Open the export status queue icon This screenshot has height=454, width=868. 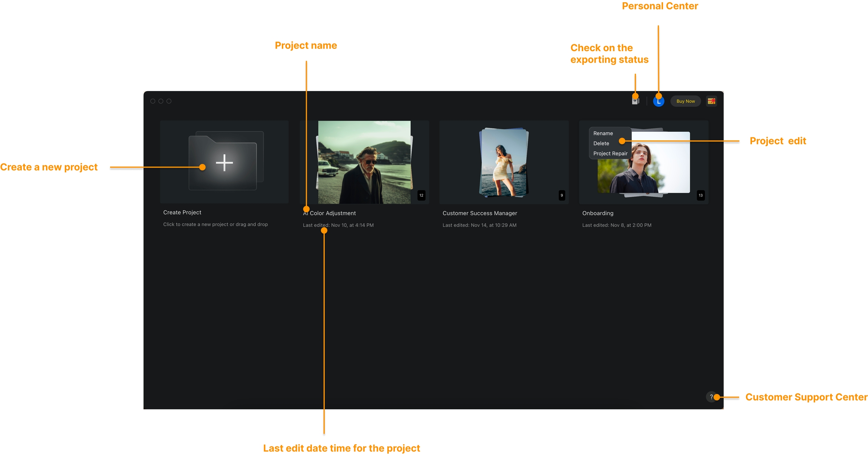[x=636, y=101]
